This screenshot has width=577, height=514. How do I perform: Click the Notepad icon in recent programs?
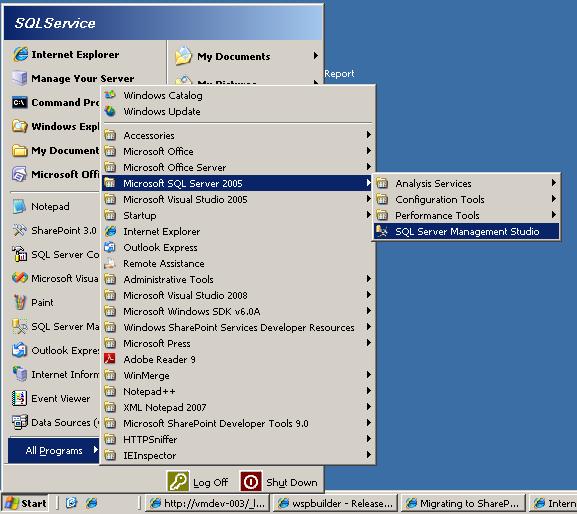point(19,206)
